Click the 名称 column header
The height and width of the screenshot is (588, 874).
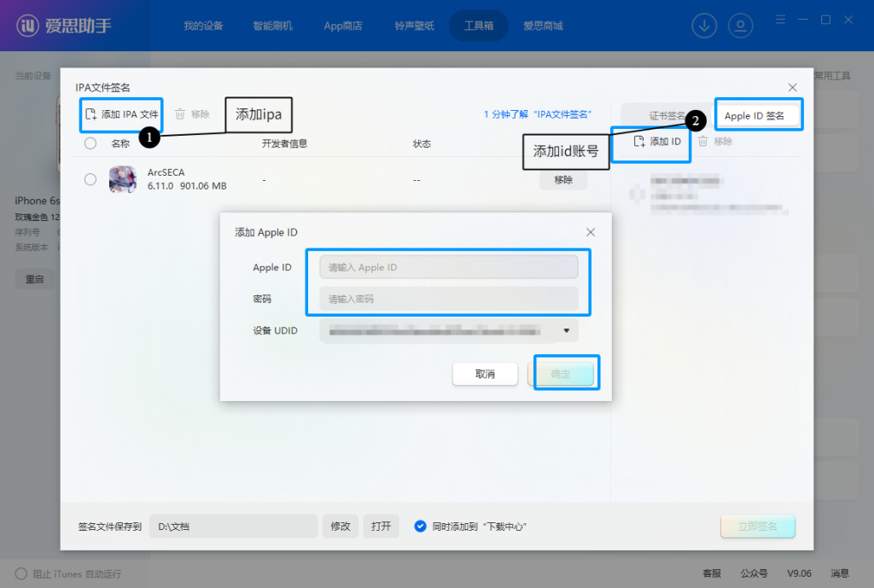click(x=120, y=143)
